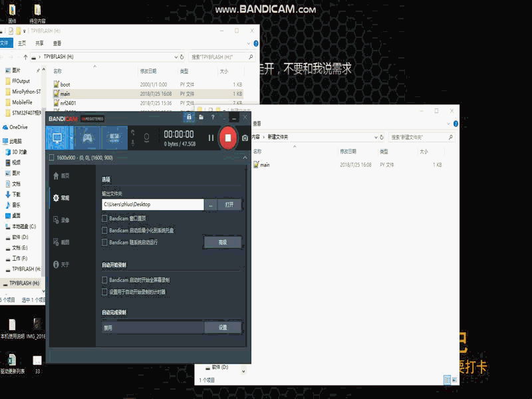Open 查看 tab in 新建文件夹 explorer window

(257, 124)
